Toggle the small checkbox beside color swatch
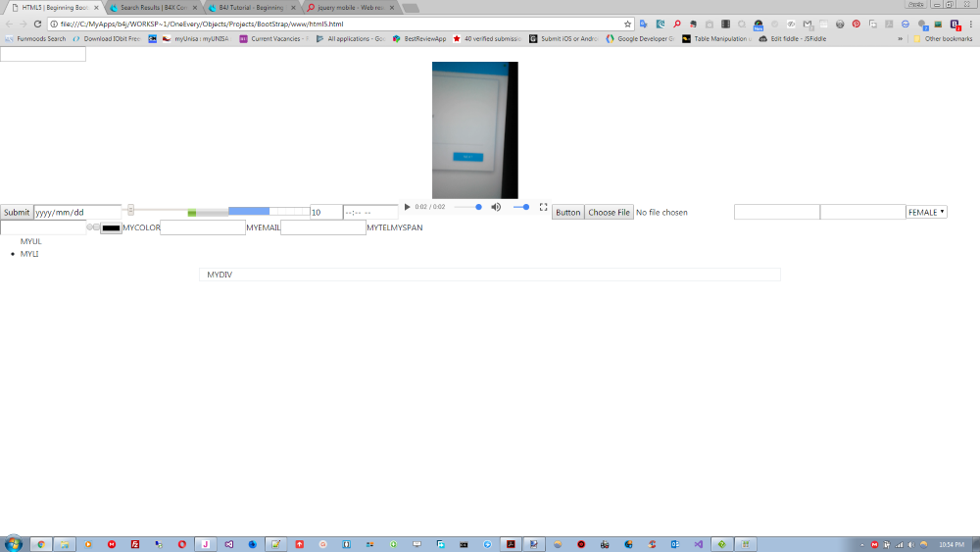Image resolution: width=980 pixels, height=552 pixels. 96,226
